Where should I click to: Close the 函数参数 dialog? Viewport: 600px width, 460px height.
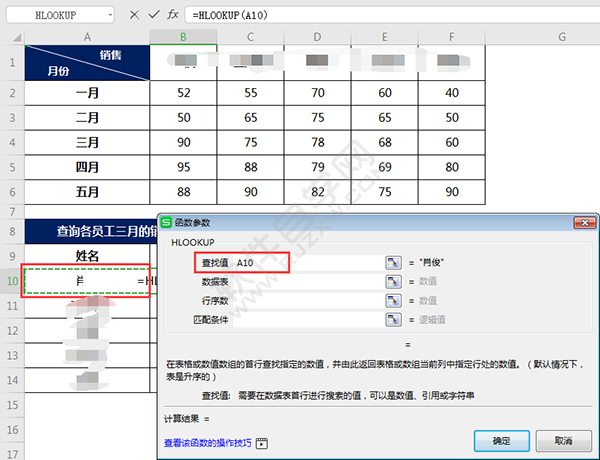coord(585,223)
